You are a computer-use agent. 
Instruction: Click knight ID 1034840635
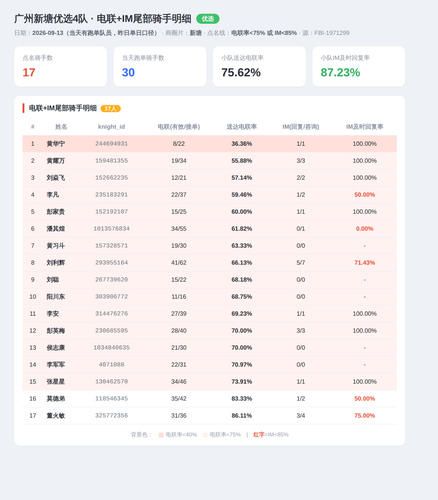pos(111,348)
